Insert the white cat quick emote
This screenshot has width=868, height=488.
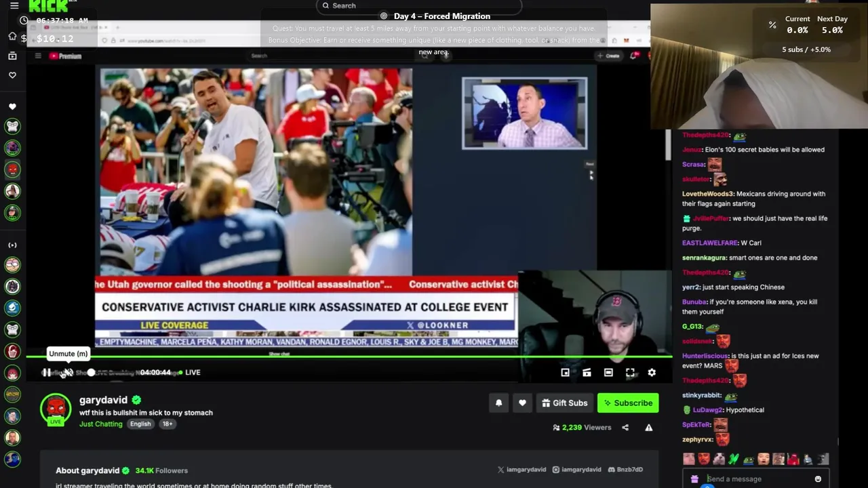[x=719, y=459]
